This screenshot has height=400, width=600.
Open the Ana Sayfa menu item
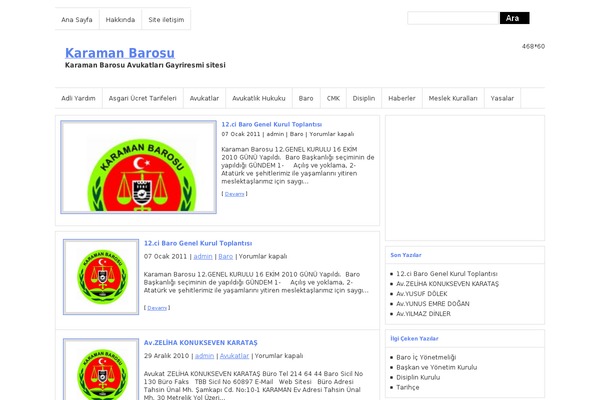(x=77, y=20)
